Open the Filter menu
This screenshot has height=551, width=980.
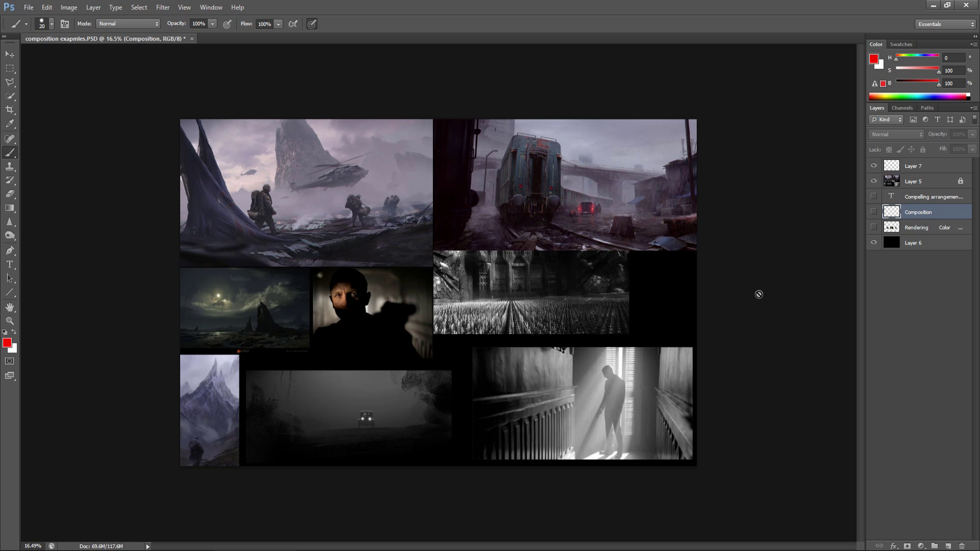pyautogui.click(x=162, y=7)
